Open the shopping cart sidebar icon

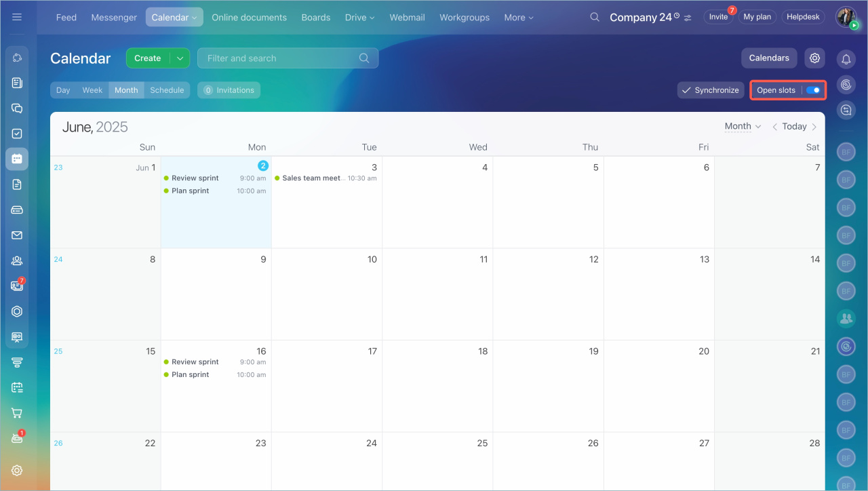click(17, 413)
